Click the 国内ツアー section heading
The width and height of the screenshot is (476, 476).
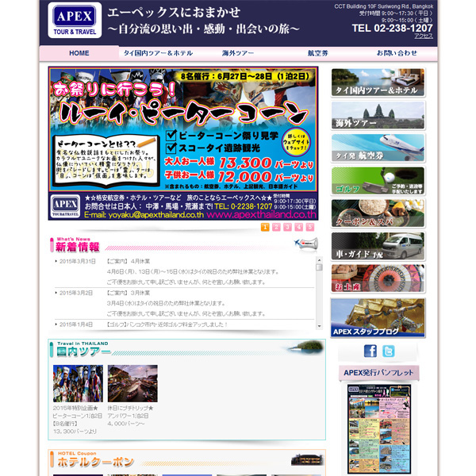click(x=83, y=351)
